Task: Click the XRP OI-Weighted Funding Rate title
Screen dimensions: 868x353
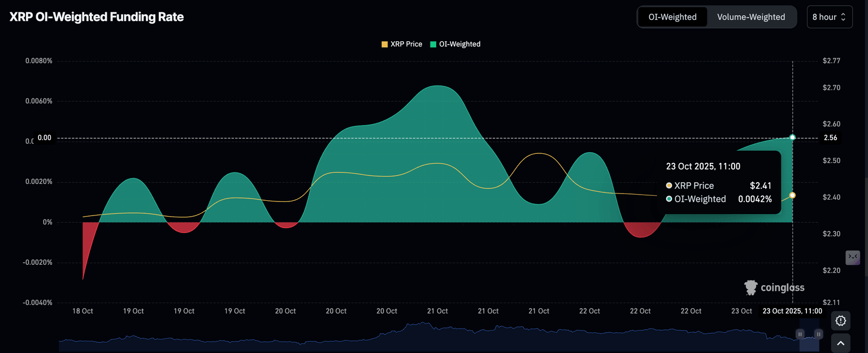Action: [x=97, y=17]
